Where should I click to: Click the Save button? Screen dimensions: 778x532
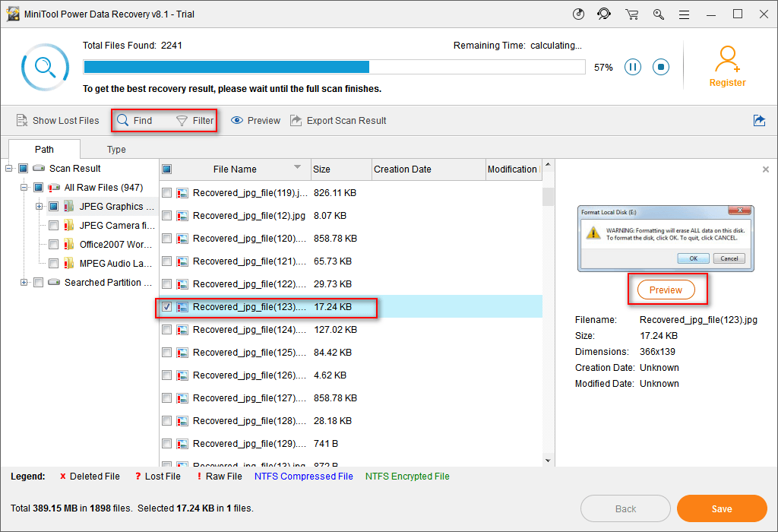click(x=722, y=508)
